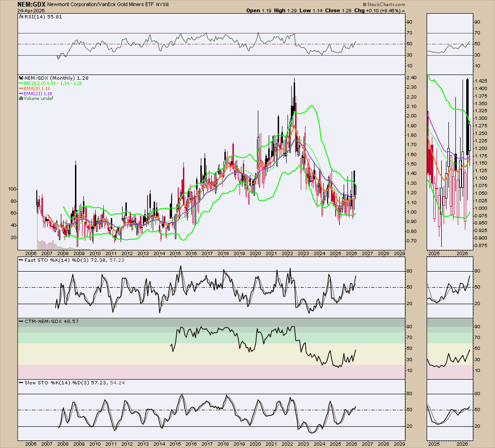Click the 1.300 label on zoomed price scale
Image resolution: width=495 pixels, height=448 pixels.
pos(481,118)
